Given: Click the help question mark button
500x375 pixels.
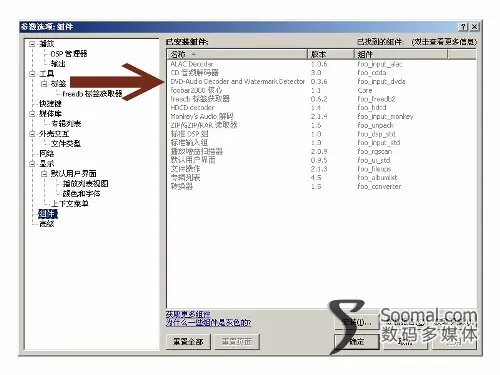Looking at the screenshot, I should [463, 27].
